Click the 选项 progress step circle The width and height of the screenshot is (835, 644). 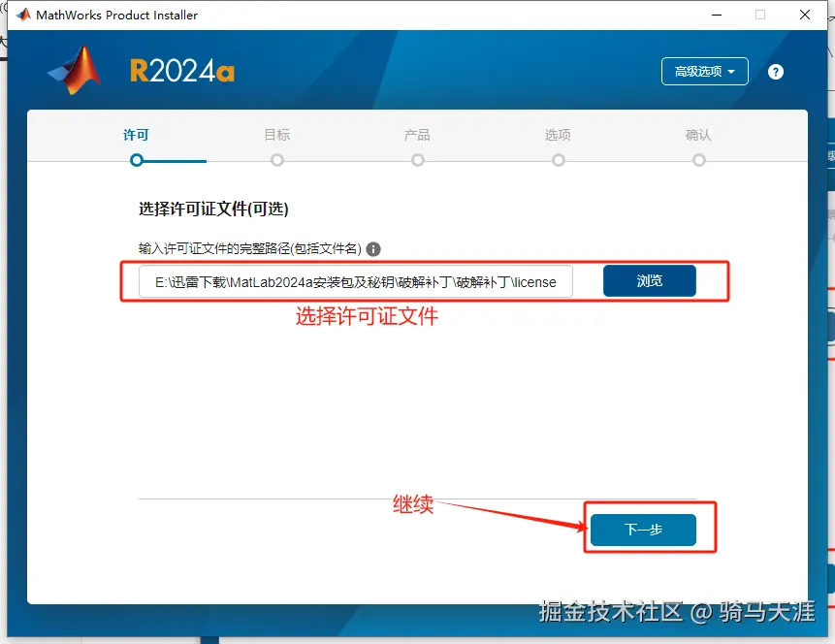point(558,160)
